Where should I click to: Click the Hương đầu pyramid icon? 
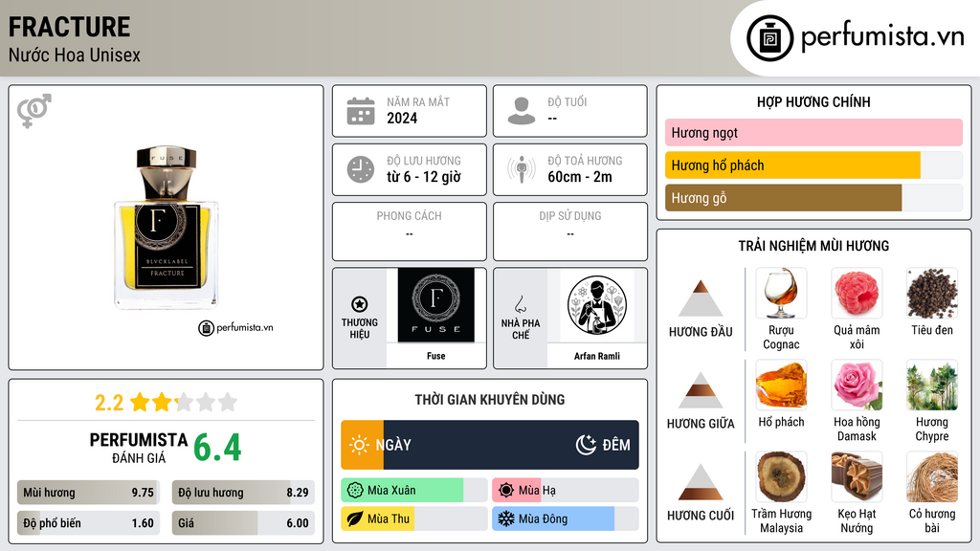pyautogui.click(x=701, y=298)
